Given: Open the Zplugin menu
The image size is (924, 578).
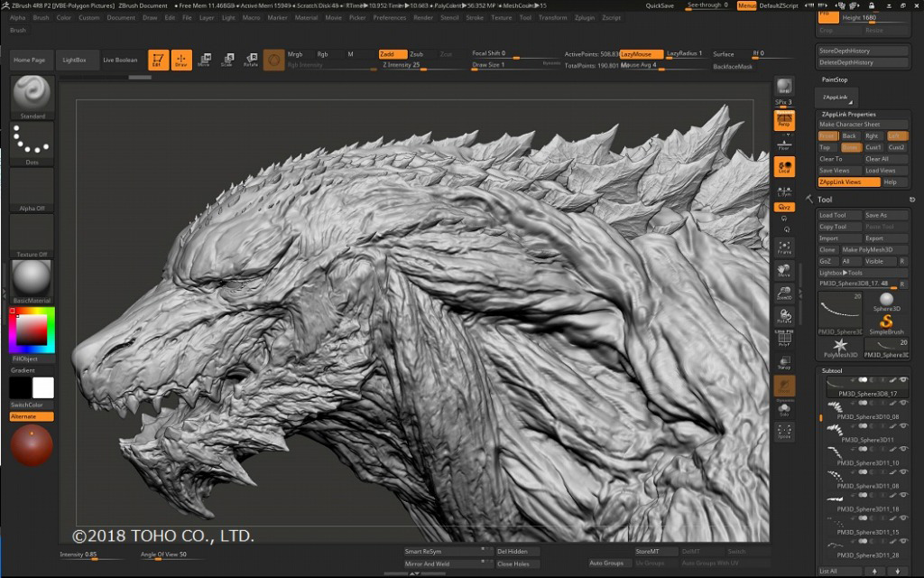Looking at the screenshot, I should (x=585, y=18).
